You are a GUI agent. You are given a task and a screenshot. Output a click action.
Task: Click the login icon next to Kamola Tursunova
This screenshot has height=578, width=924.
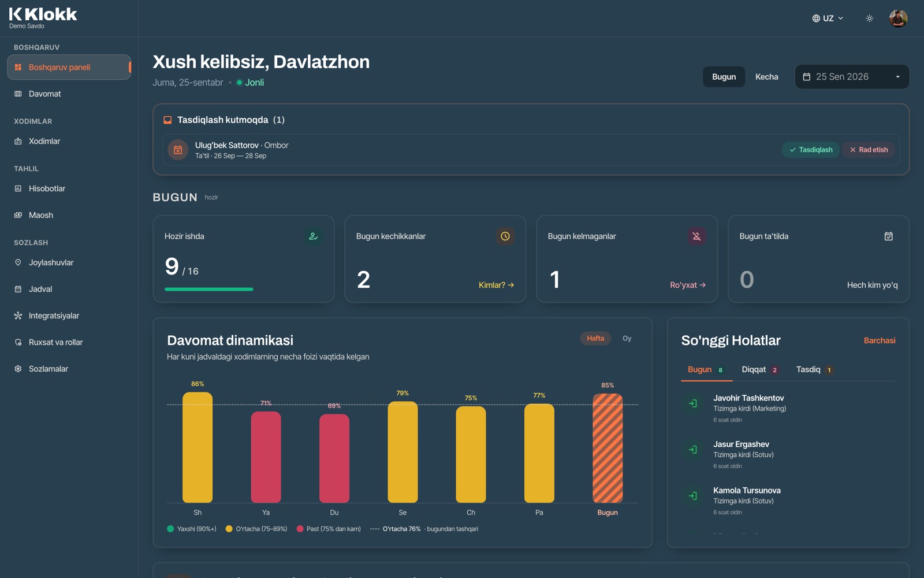pyautogui.click(x=692, y=496)
